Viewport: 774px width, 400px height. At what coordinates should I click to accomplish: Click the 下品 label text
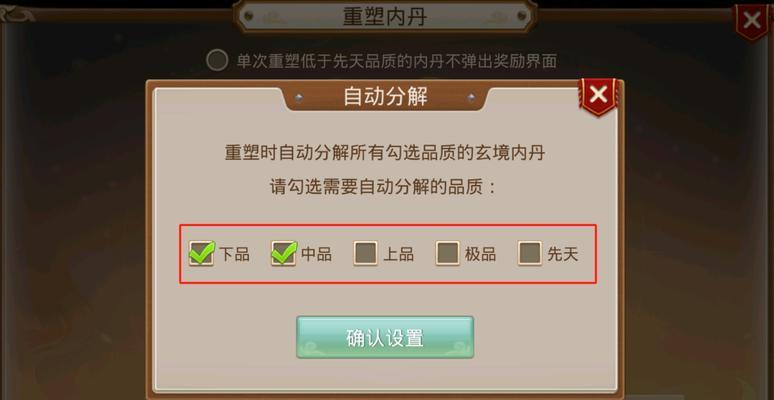[x=234, y=254]
